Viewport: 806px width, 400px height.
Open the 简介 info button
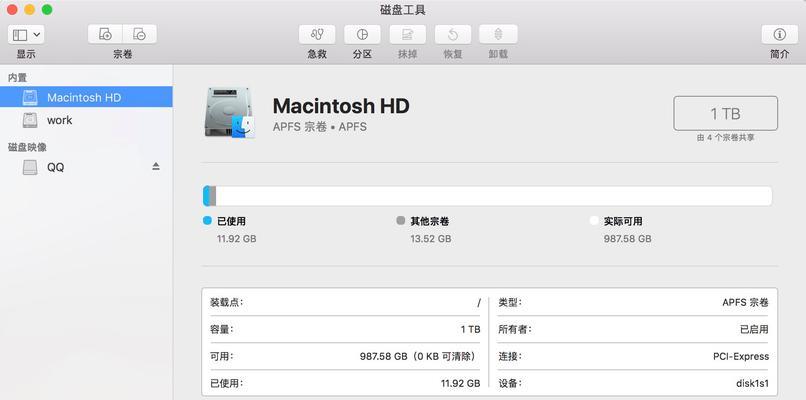(780, 34)
